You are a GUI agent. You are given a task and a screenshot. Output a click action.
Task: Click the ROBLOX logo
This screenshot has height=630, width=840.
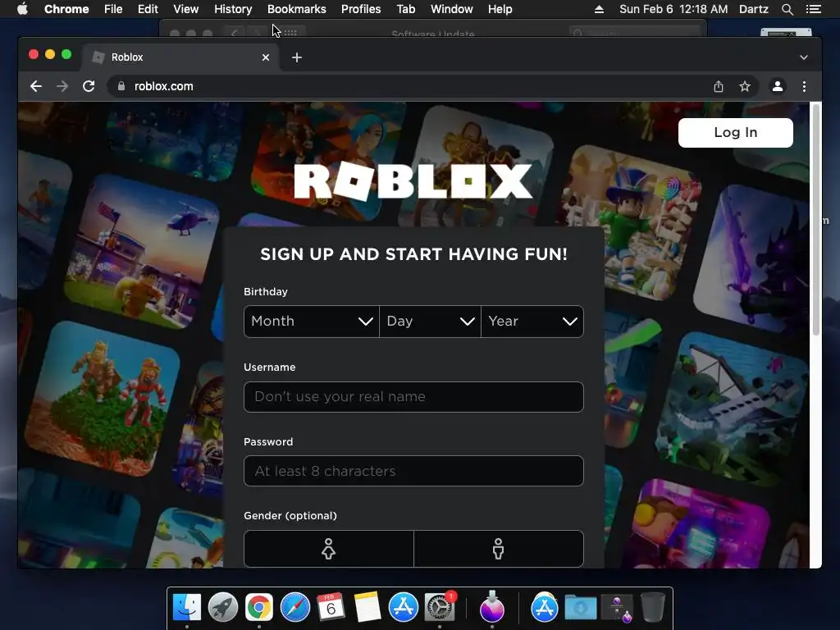click(413, 182)
